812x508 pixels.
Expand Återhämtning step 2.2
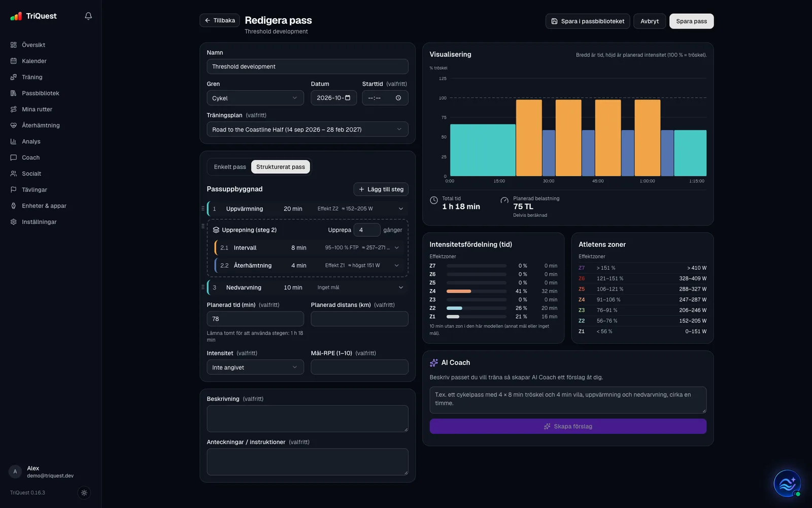click(397, 266)
